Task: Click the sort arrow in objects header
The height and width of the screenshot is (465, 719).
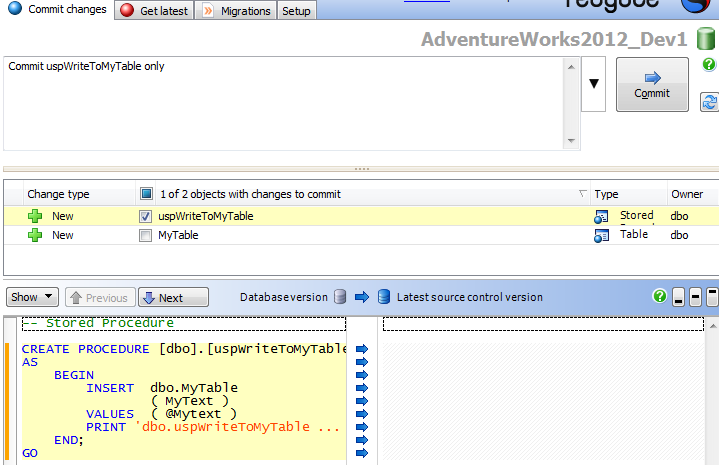Action: click(582, 194)
